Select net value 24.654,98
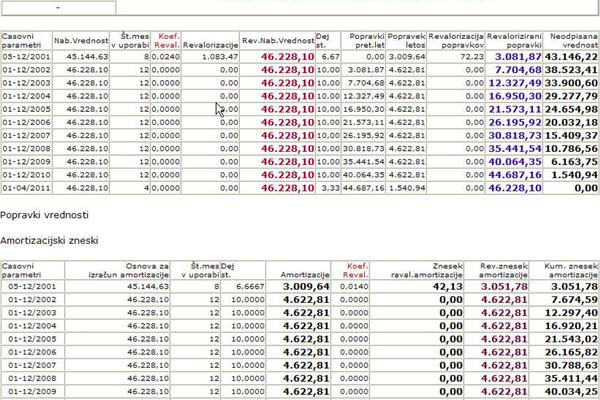 [571, 109]
